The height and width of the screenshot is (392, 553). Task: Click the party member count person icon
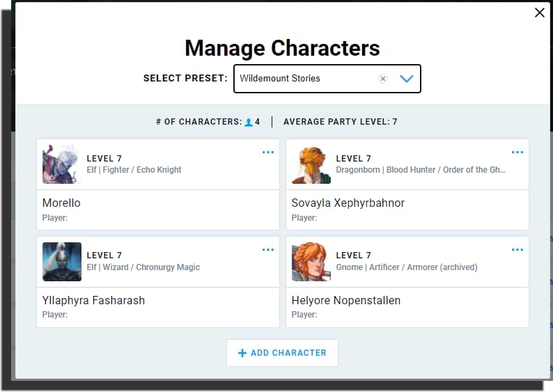tap(249, 123)
